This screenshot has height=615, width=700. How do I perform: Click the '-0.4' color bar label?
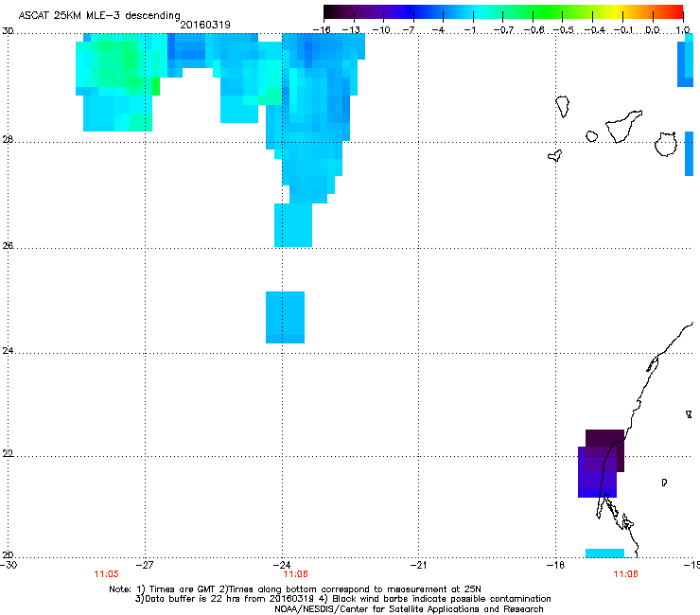[594, 30]
